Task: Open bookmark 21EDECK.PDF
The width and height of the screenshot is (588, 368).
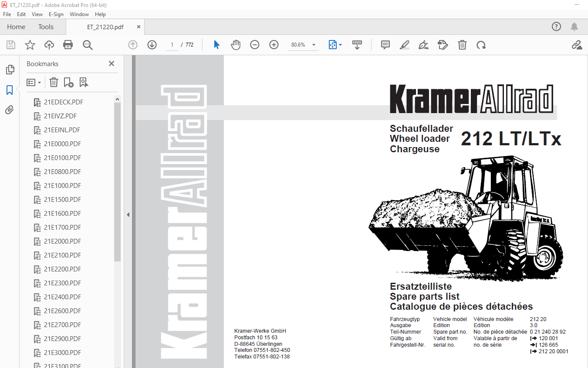Action: (x=63, y=102)
